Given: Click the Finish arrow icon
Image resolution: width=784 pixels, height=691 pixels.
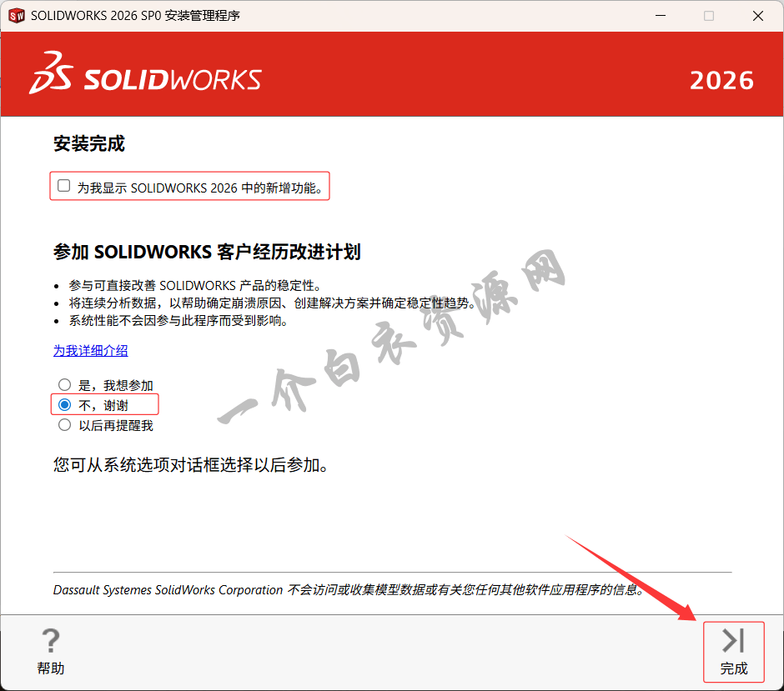Looking at the screenshot, I should [x=733, y=640].
